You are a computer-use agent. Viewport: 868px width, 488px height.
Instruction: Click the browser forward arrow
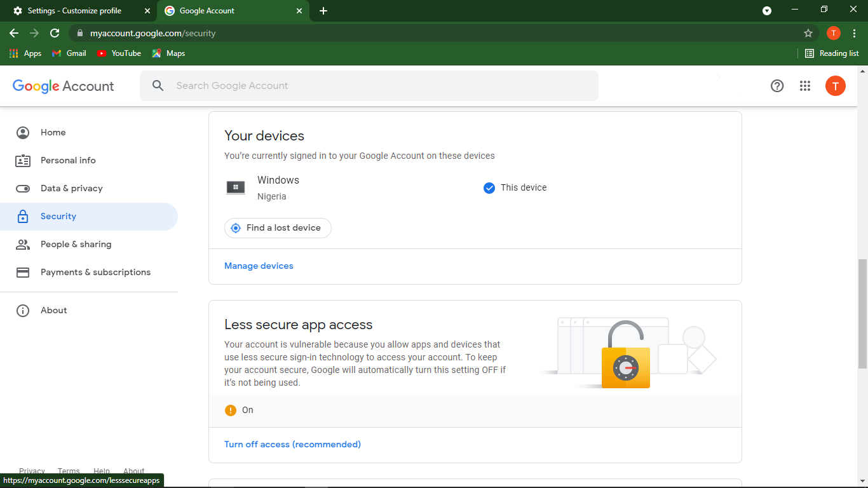pos(34,33)
